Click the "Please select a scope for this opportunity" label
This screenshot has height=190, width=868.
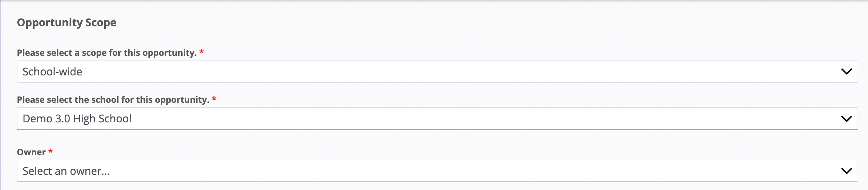[x=106, y=53]
